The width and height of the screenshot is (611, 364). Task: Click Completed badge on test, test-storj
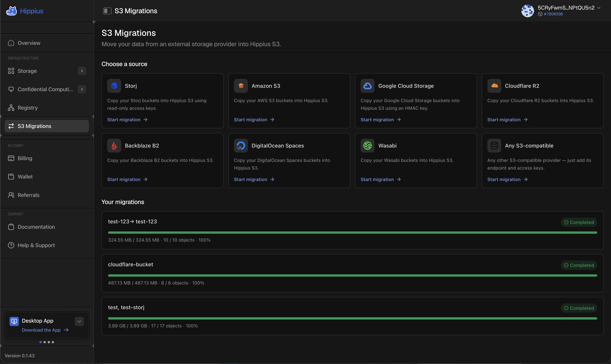point(579,308)
